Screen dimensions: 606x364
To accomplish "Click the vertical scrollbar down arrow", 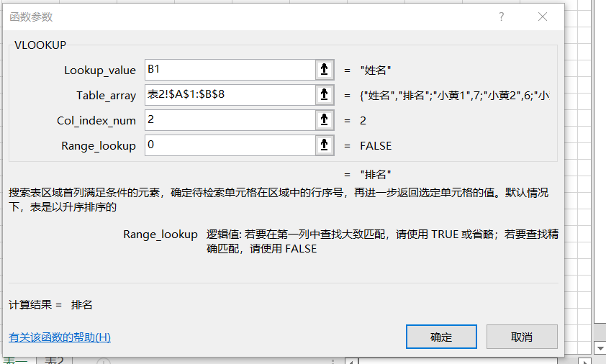I will [600, 347].
